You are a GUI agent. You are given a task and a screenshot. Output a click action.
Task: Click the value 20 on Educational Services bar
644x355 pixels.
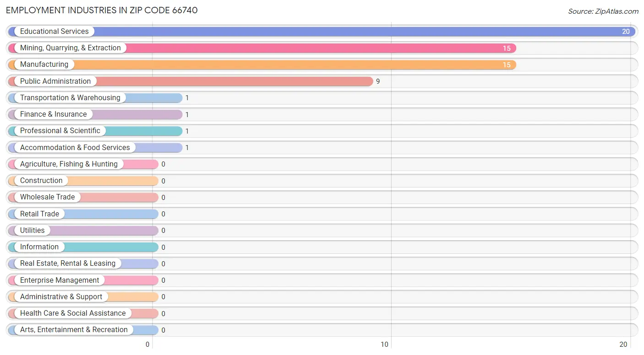coord(626,32)
